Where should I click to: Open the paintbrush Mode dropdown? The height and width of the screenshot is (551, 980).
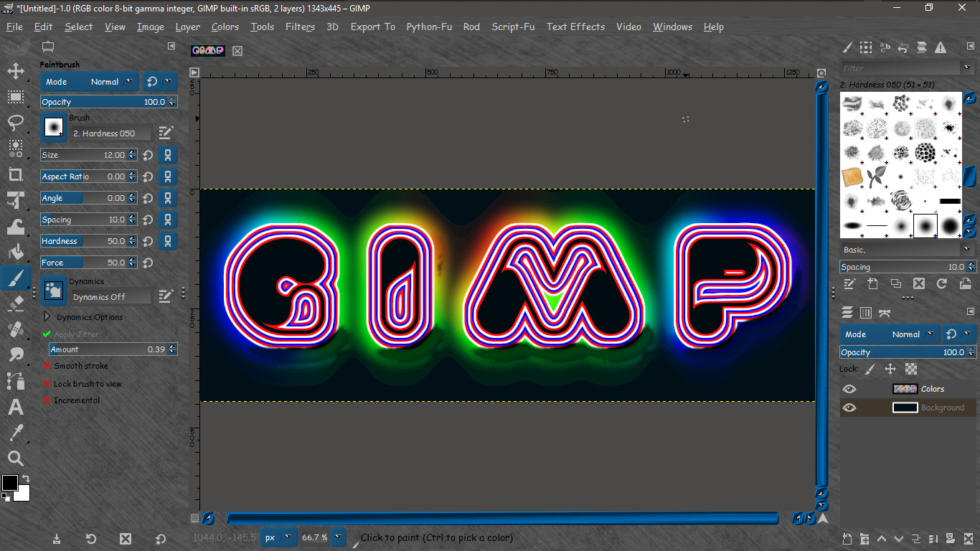point(90,82)
